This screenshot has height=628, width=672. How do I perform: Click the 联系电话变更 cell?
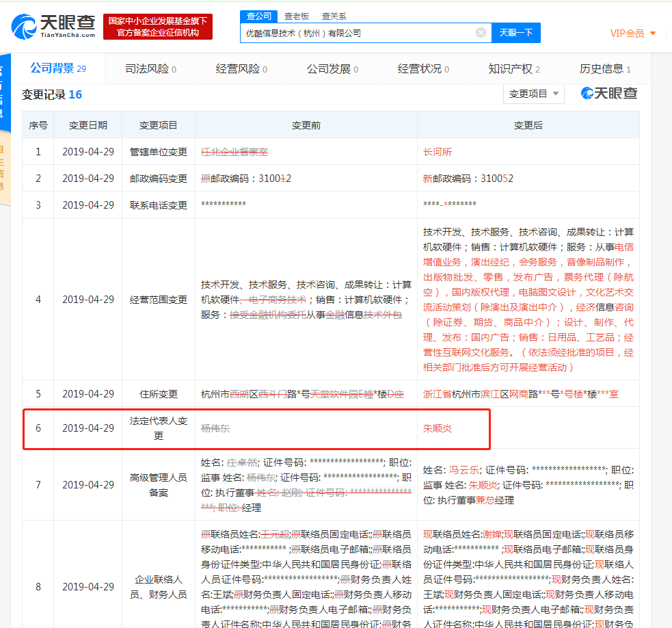click(x=159, y=205)
